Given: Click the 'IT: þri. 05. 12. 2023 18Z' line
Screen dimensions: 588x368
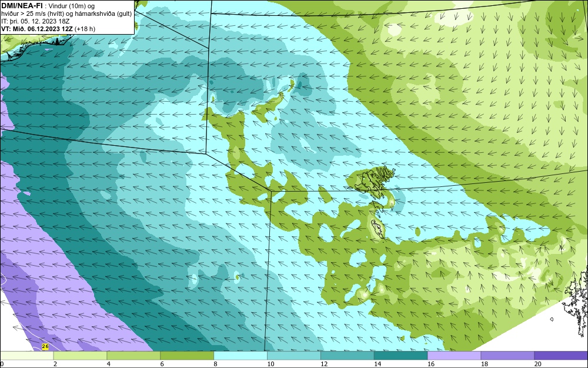Looking at the screenshot, I should tap(35, 21).
